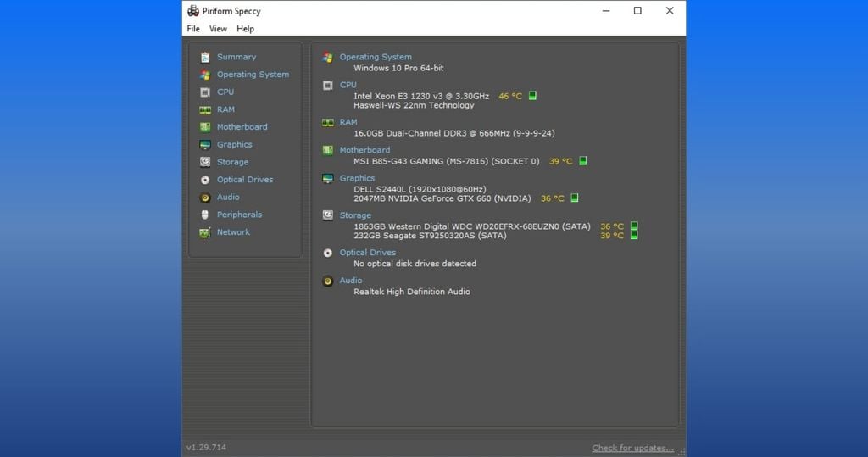Open the Optical Drives heading link in summary

click(x=368, y=253)
